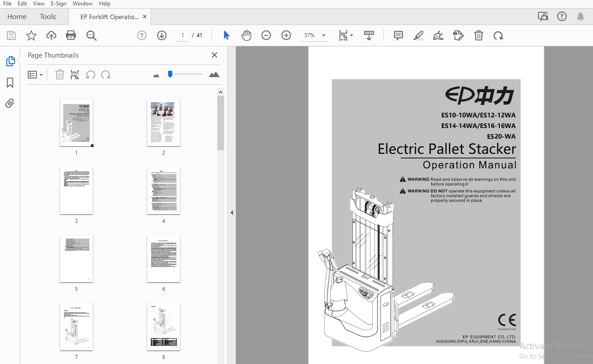Close the EP Forklift document tab
593x364 pixels.
click(145, 17)
